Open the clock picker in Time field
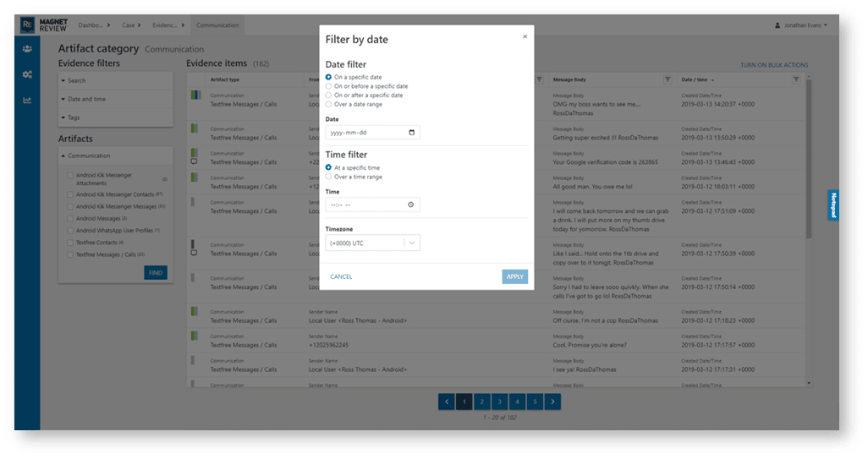Image resolution: width=868 pixels, height=459 pixels. (411, 205)
